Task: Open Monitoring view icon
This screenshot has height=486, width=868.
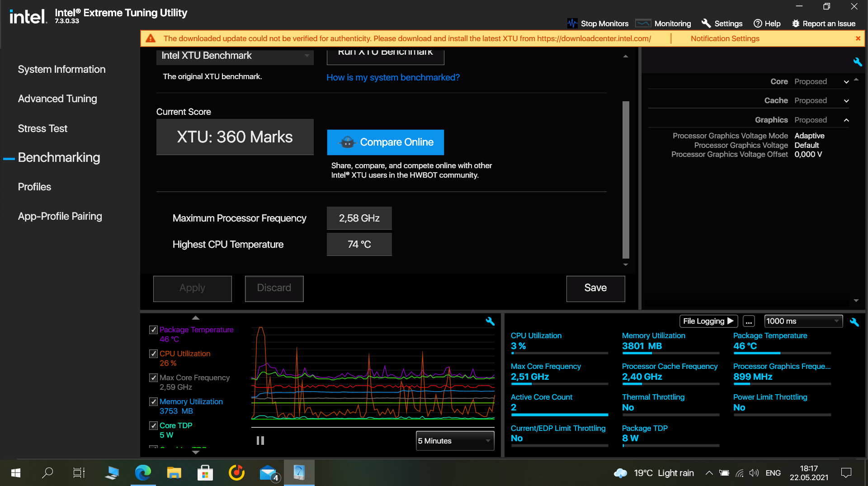Action: point(643,24)
